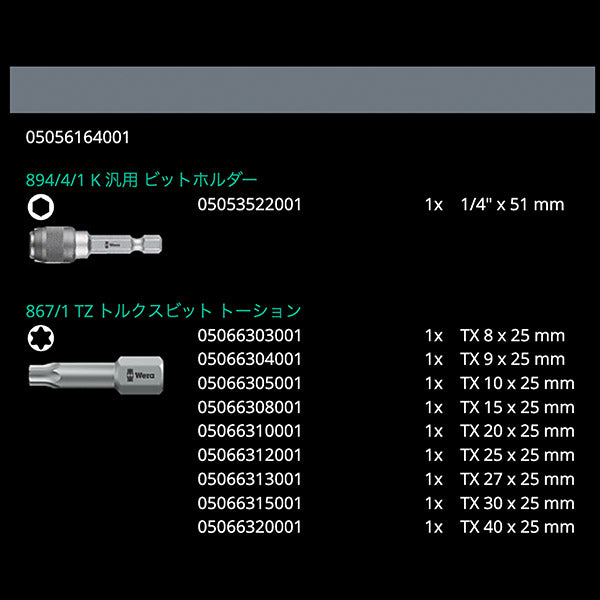Click article number 05066305001
Viewport: 600px width, 600px height.
pyautogui.click(x=249, y=383)
